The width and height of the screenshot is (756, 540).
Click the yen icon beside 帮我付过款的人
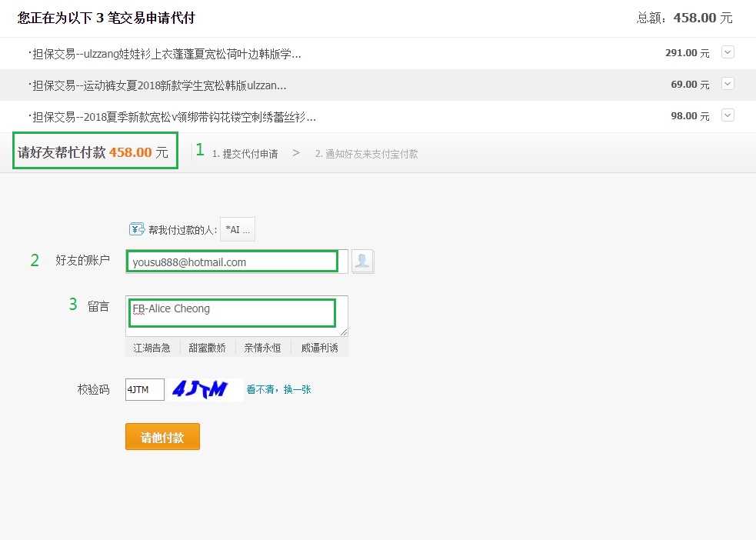(x=137, y=229)
